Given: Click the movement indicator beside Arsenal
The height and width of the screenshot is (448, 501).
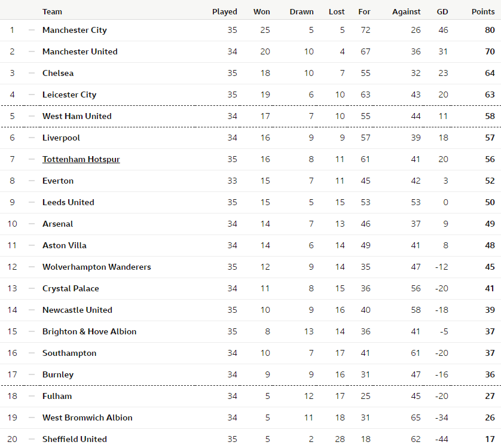Looking at the screenshot, I should [31, 224].
